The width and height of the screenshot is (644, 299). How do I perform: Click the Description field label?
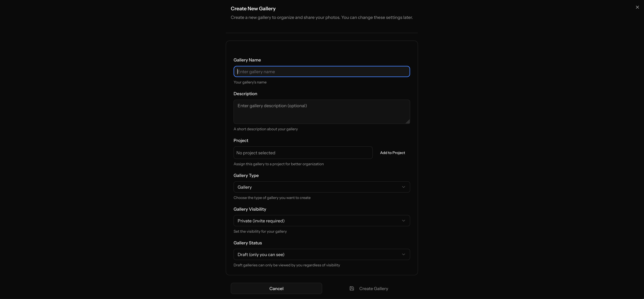point(245,94)
